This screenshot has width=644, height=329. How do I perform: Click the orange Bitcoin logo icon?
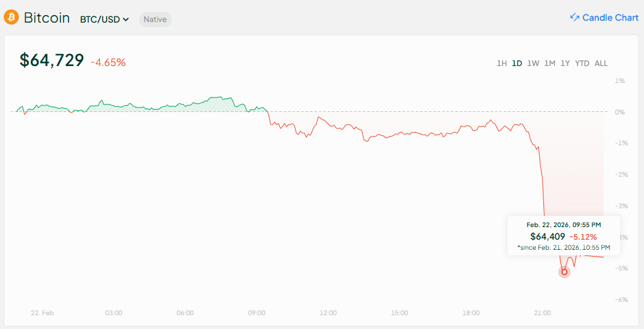pyautogui.click(x=11, y=18)
